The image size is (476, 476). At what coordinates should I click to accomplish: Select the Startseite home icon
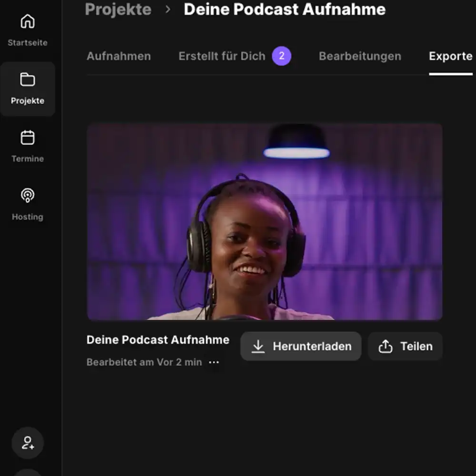click(28, 21)
